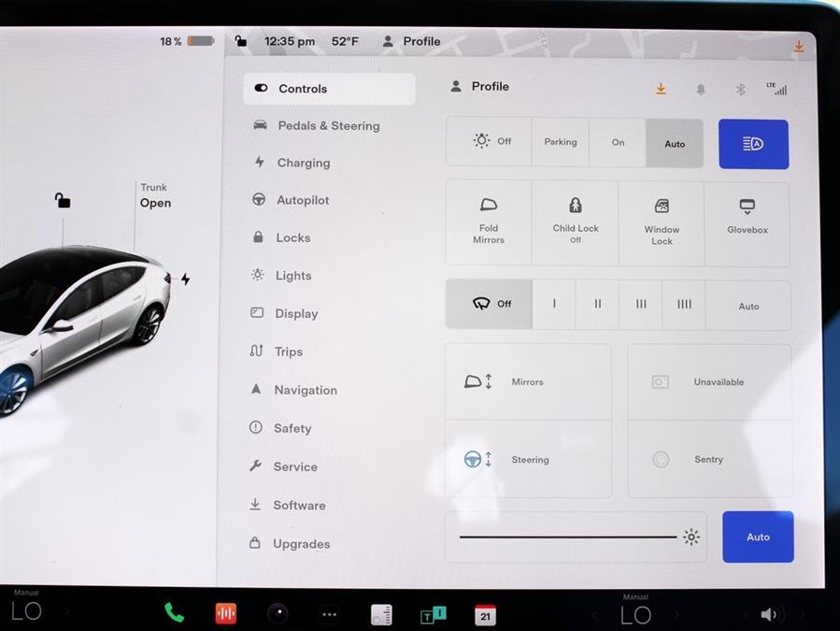Image resolution: width=840 pixels, height=631 pixels.
Task: Set headlights to Parking mode
Action: pos(561,142)
